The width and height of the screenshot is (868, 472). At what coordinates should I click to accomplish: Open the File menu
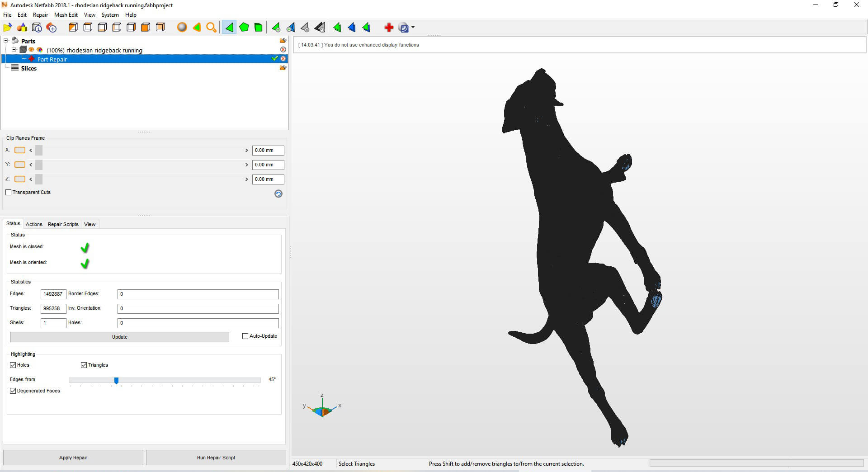pos(7,15)
